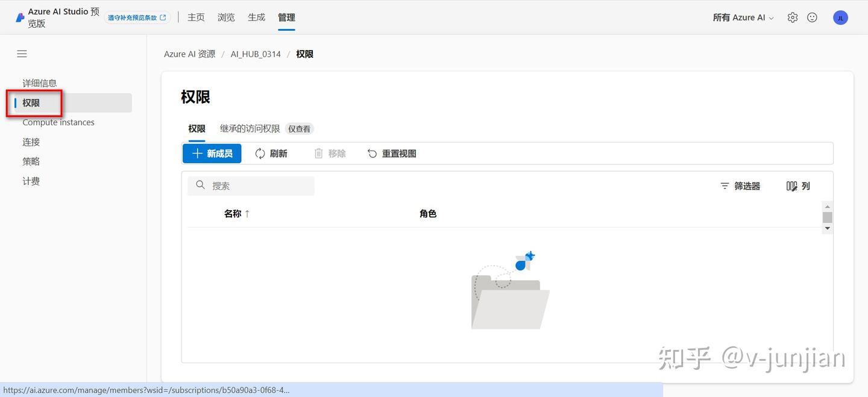Select the 权限 tab above the toolbar
The image size is (868, 397).
[x=197, y=128]
